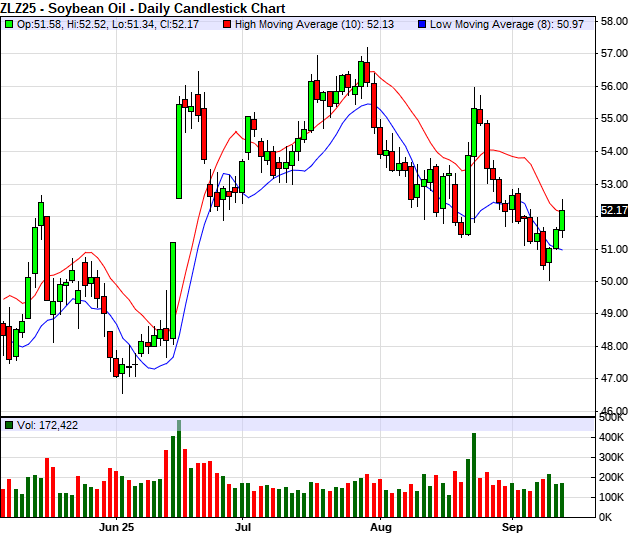Choose the Sep date axis label
The height and width of the screenshot is (536, 640).
pyautogui.click(x=512, y=526)
